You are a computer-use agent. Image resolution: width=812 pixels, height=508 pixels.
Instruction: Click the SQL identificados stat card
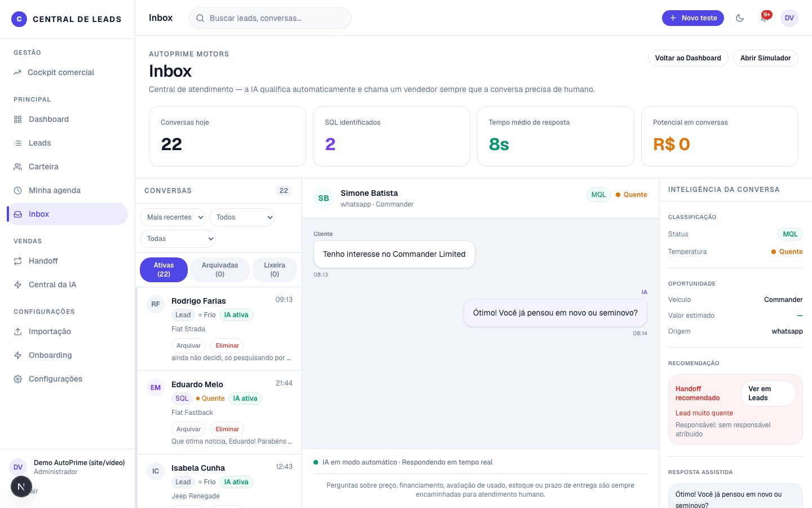[391, 137]
